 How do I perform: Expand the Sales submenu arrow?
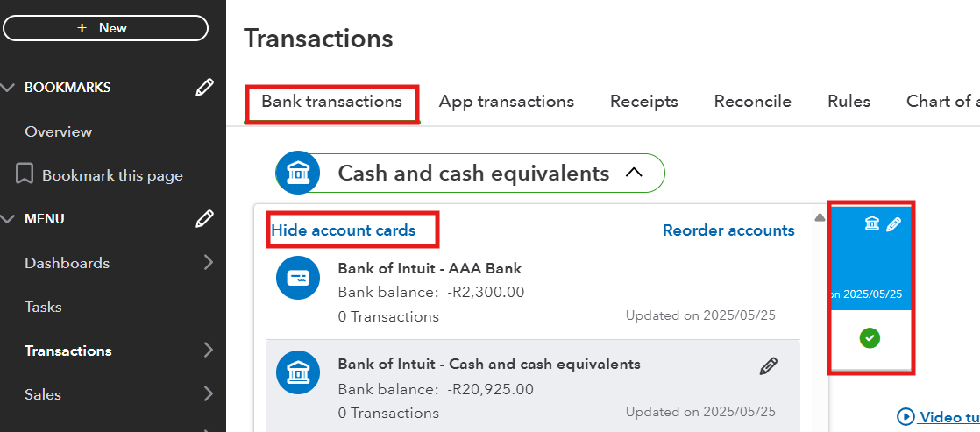tap(208, 393)
